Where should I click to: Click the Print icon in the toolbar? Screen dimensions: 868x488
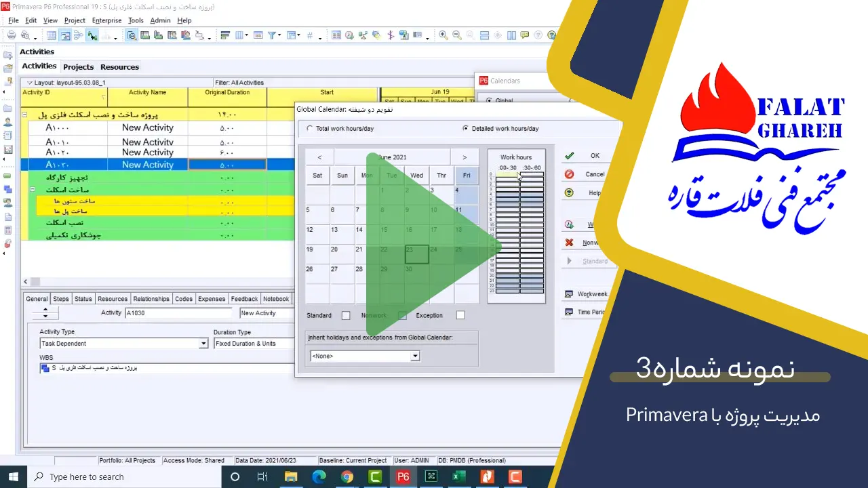pyautogui.click(x=12, y=35)
